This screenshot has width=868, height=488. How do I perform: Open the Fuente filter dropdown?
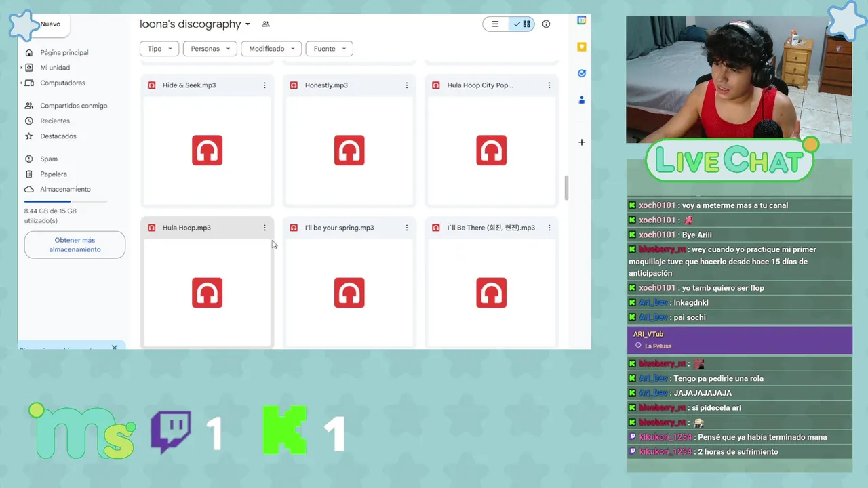(330, 49)
